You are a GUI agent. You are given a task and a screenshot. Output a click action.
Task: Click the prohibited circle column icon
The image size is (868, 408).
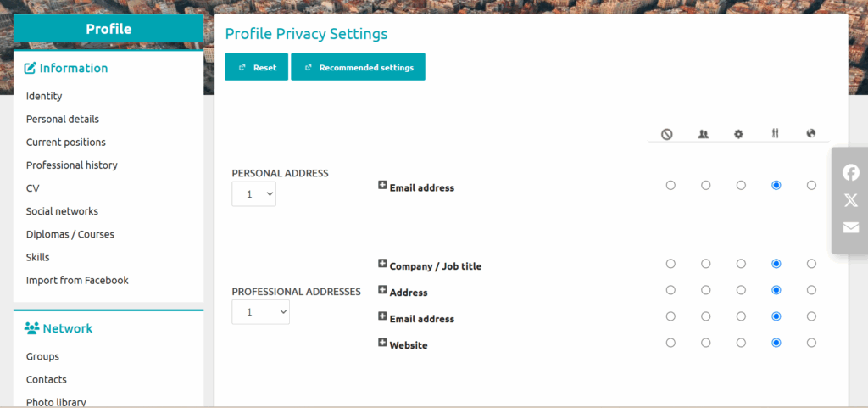pos(667,134)
